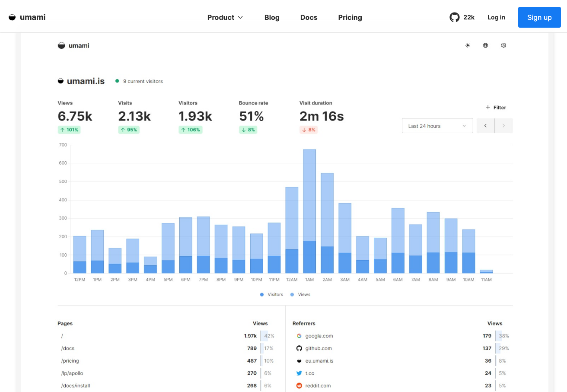Click the blue Sign up button
The image size is (567, 392).
coord(539,17)
